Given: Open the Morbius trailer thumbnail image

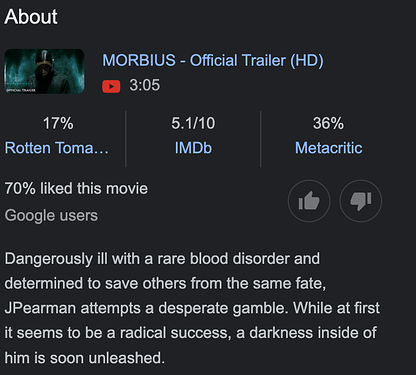Looking at the screenshot, I should coord(44,71).
